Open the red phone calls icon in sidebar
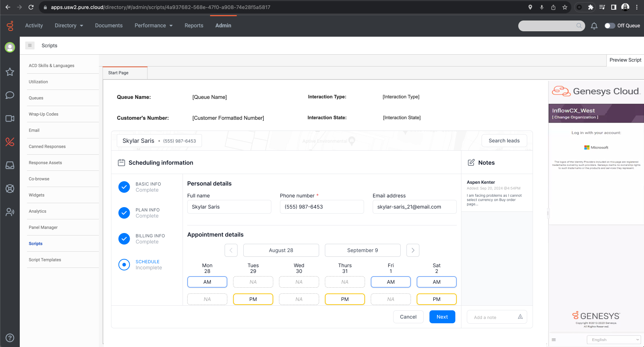The height and width of the screenshot is (347, 644). pos(10,142)
